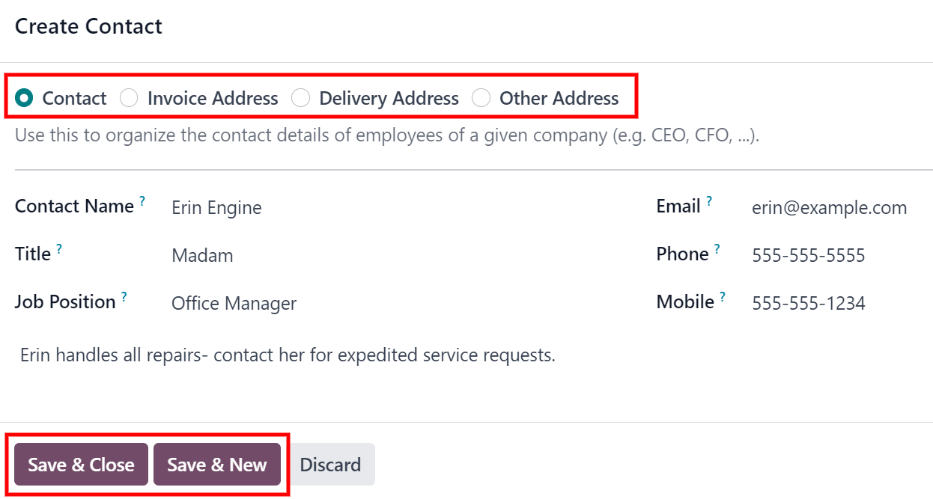
Task: Click the Title field help question mark
Action: [x=59, y=249]
